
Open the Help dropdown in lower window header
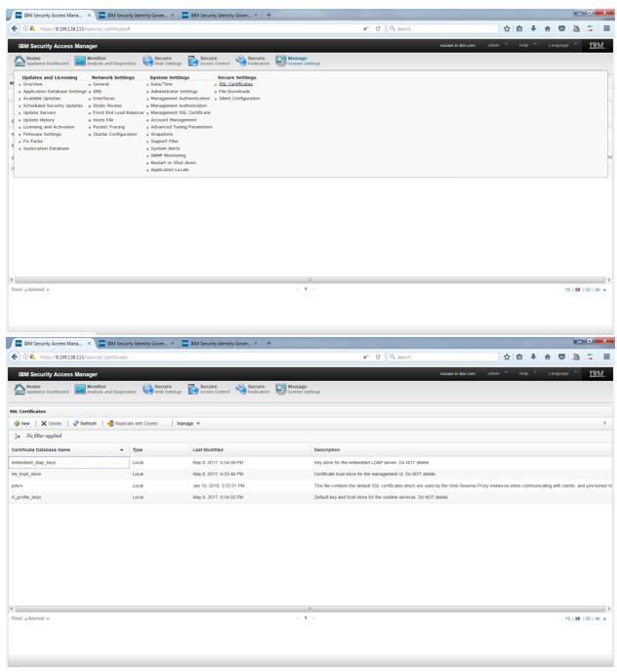tap(527, 374)
